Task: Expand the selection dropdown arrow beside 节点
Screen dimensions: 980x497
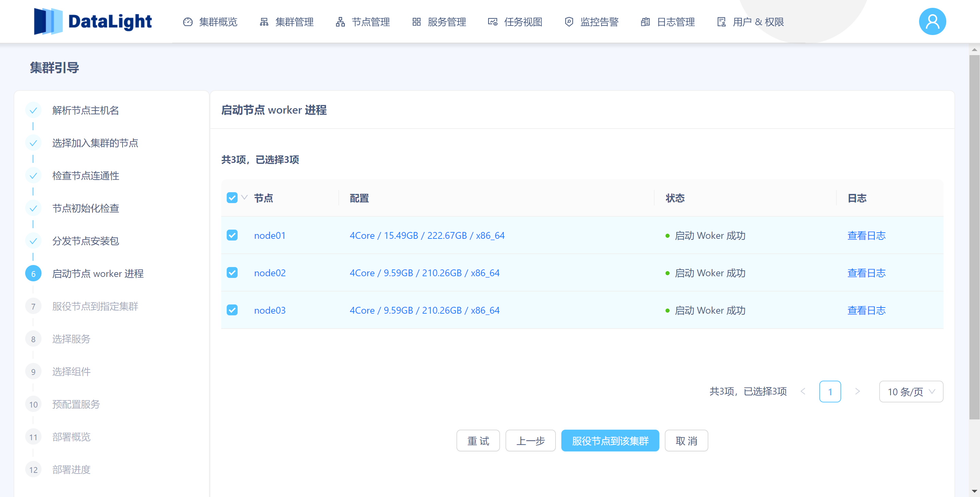Action: click(245, 197)
